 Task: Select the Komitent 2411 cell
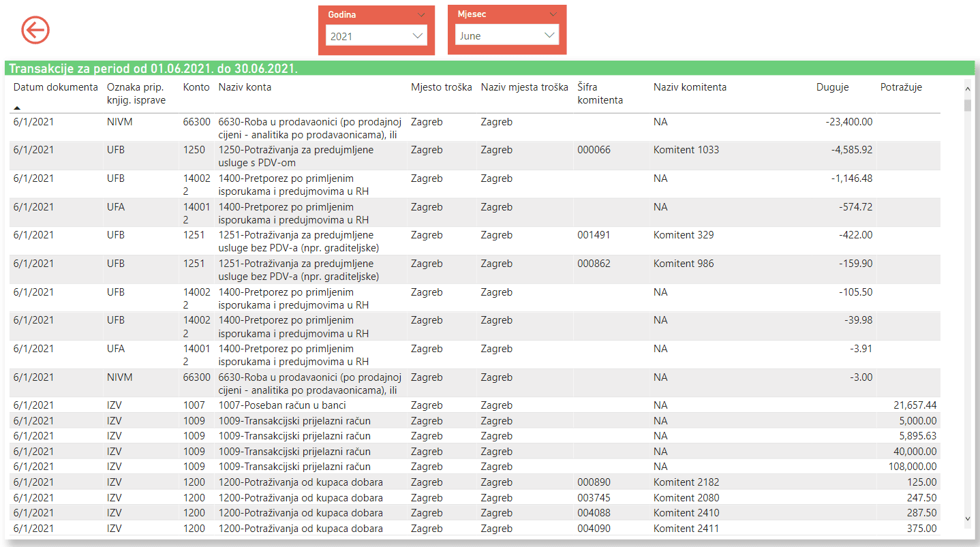[686, 529]
